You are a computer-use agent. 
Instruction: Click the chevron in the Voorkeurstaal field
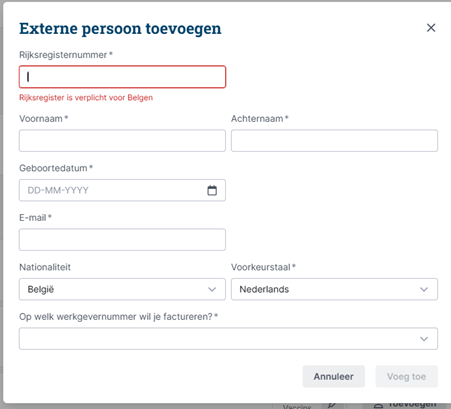(424, 289)
